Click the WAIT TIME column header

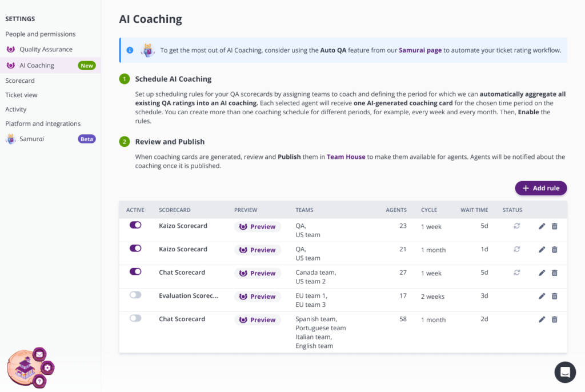pyautogui.click(x=474, y=210)
